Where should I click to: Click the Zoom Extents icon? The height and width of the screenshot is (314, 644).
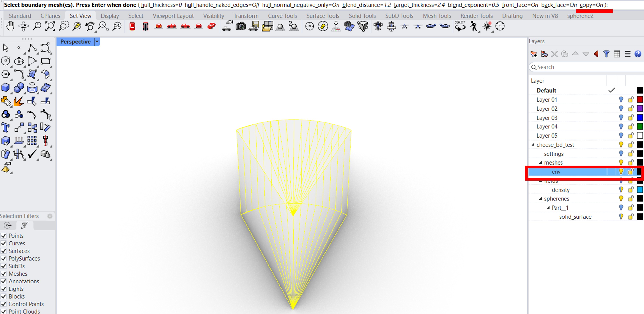(x=50, y=26)
